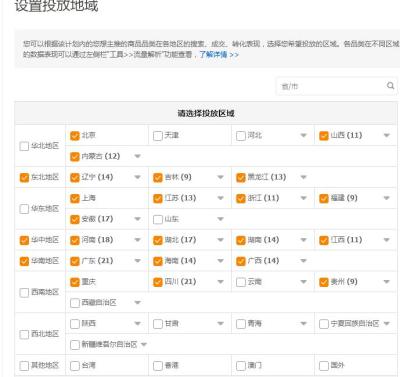
Task: Tick the 甘肃 checkbox
Action: 158,324
